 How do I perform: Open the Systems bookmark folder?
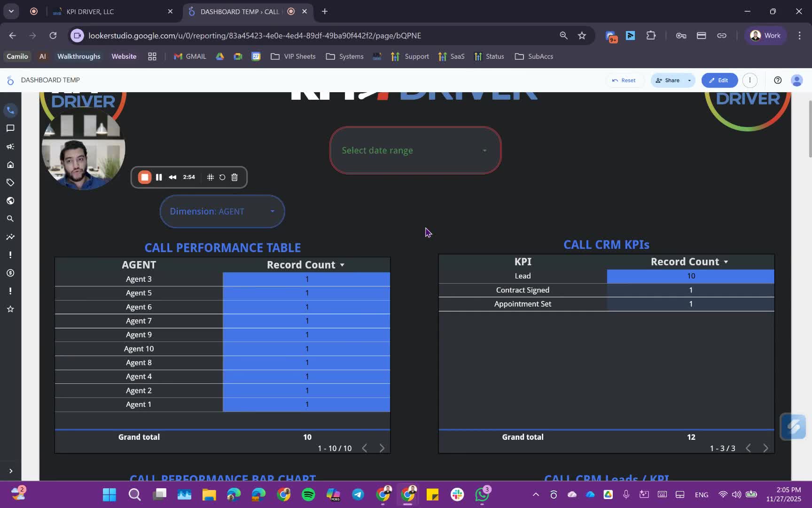[345, 56]
